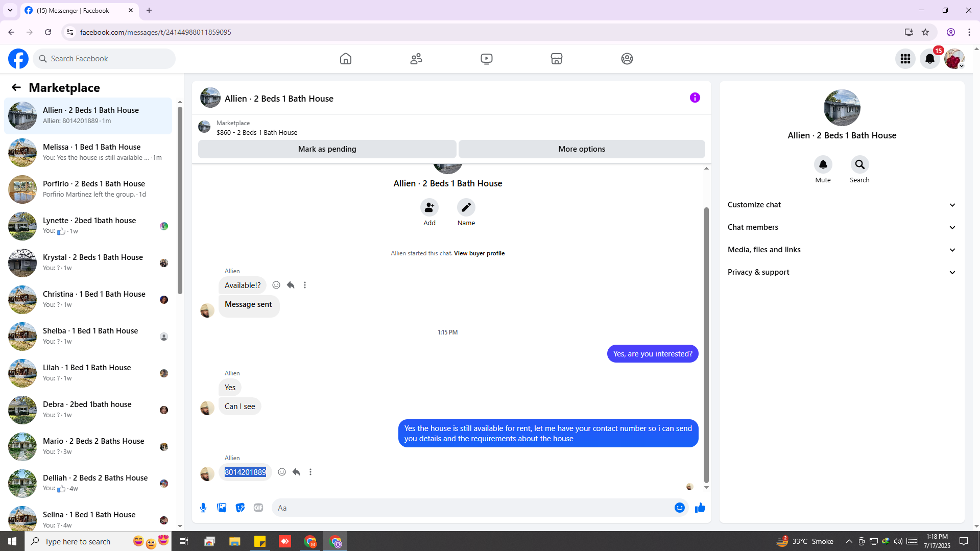Reply to the 8014201889 message
The image size is (980, 551).
point(296,472)
